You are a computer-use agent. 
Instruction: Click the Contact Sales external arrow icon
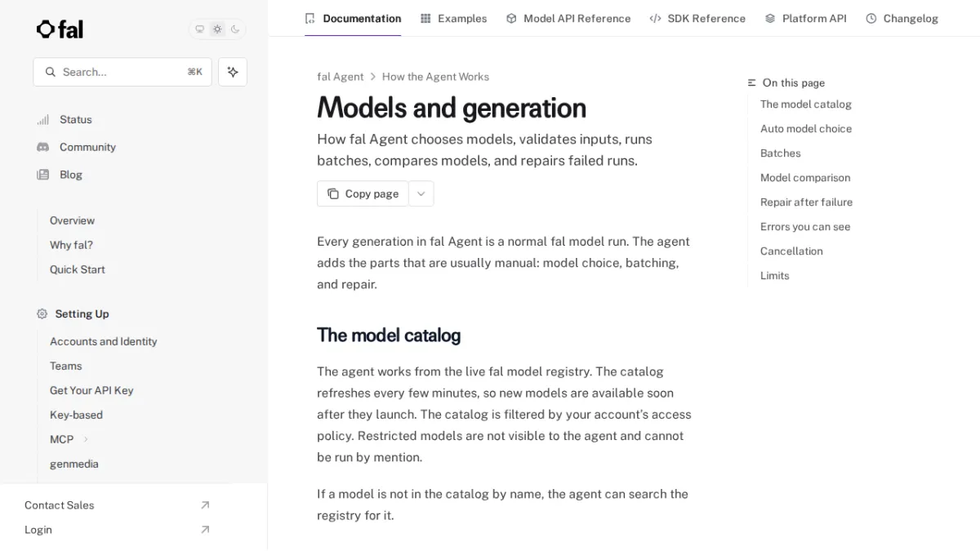pyautogui.click(x=205, y=505)
